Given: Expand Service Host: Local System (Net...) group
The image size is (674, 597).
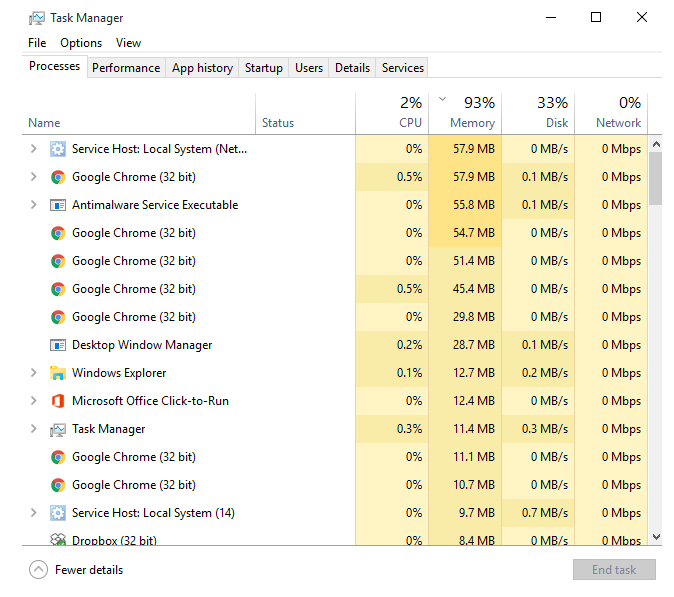Looking at the screenshot, I should (34, 149).
